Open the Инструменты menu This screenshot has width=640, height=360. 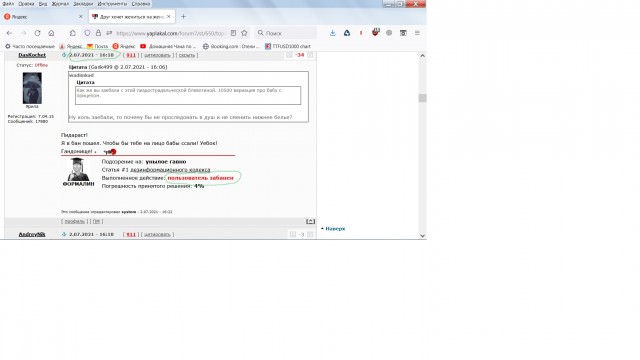[112, 4]
